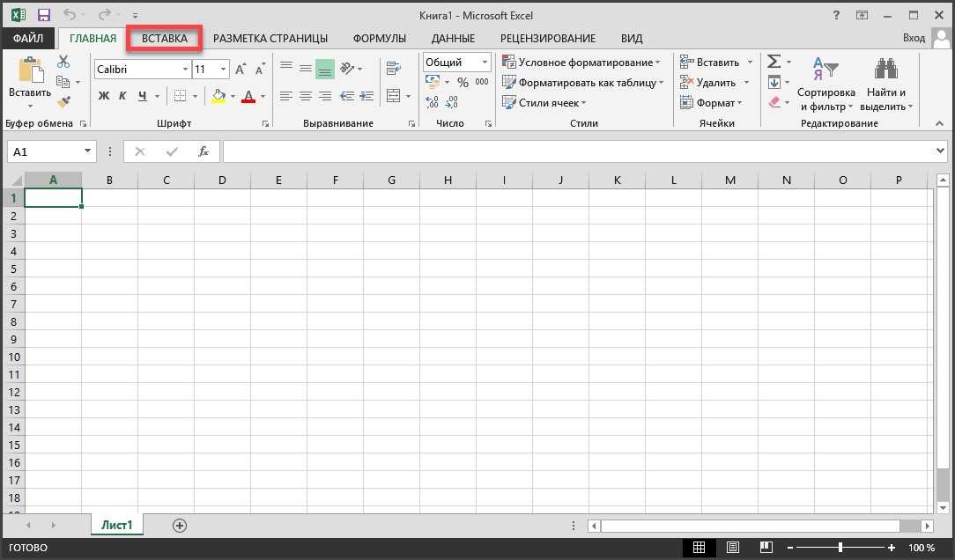Add a new sheet with plus icon
Screen dimensions: 955x560
click(x=180, y=525)
